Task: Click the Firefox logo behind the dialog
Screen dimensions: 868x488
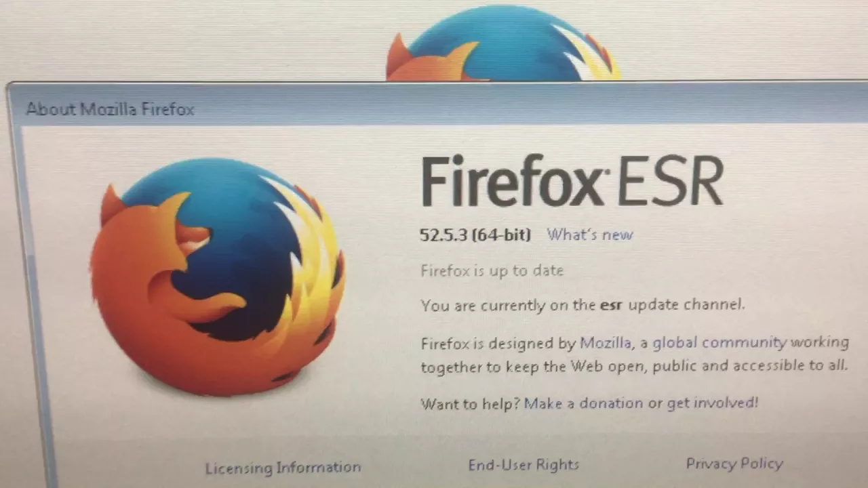Action: [x=502, y=43]
